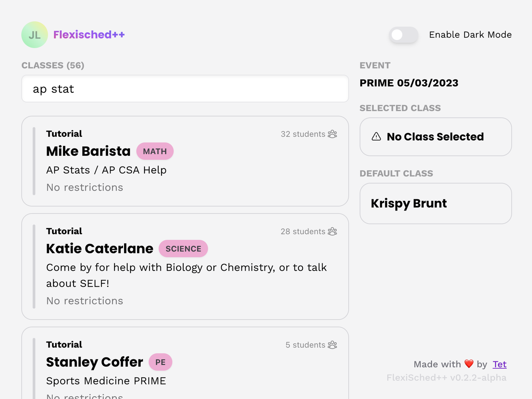
Task: Click the PE department tag
Action: coord(160,362)
